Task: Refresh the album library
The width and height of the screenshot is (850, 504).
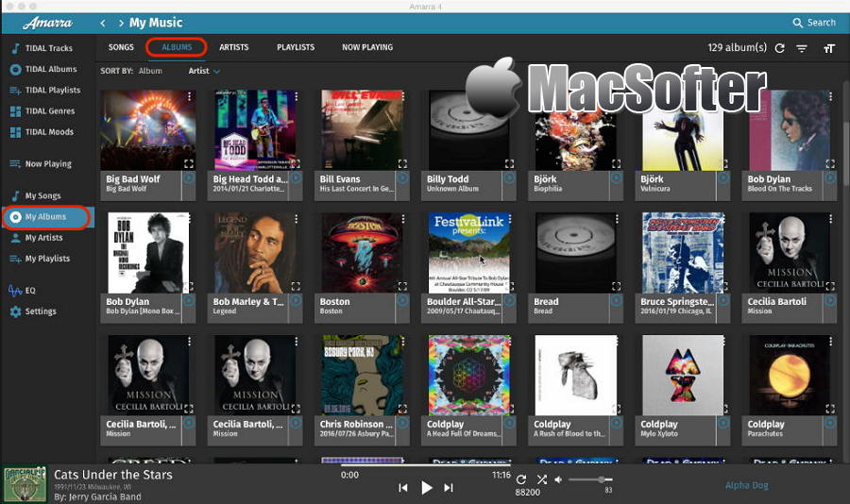Action: tap(779, 48)
